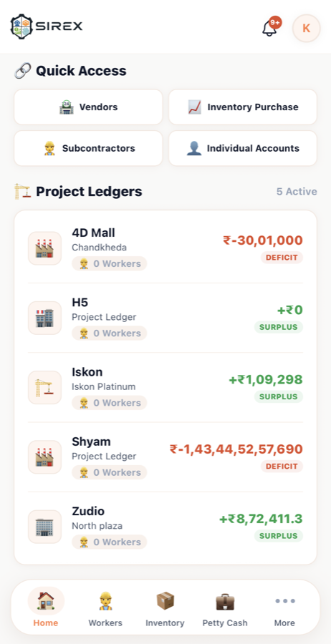The image size is (331, 644).
Task: Click the SIREX logo
Action: 47,26
